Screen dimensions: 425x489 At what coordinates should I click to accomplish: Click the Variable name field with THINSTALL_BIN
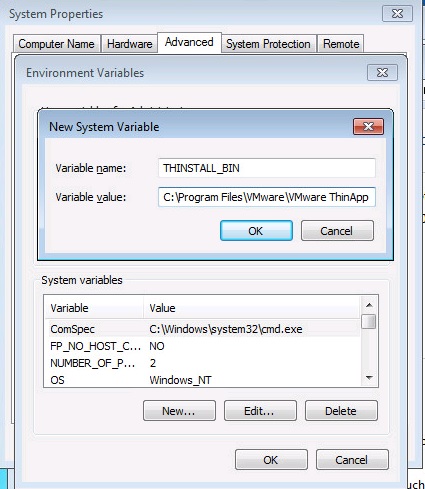tap(267, 168)
